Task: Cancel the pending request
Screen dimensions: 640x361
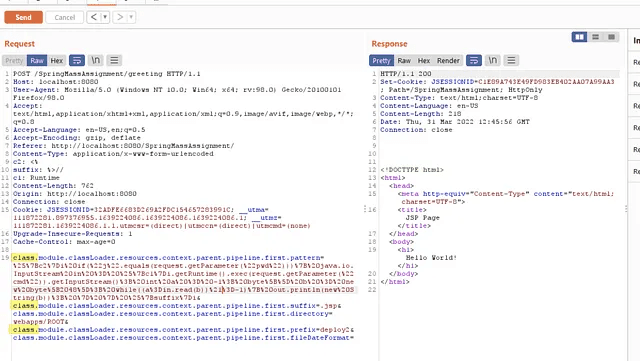Action: [64, 17]
